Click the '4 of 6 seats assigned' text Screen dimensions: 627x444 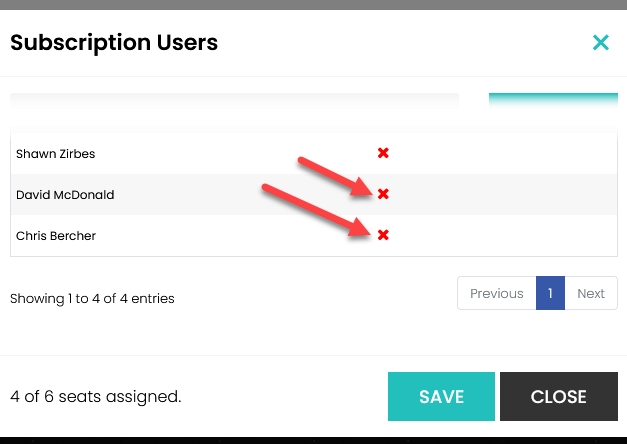(x=96, y=397)
